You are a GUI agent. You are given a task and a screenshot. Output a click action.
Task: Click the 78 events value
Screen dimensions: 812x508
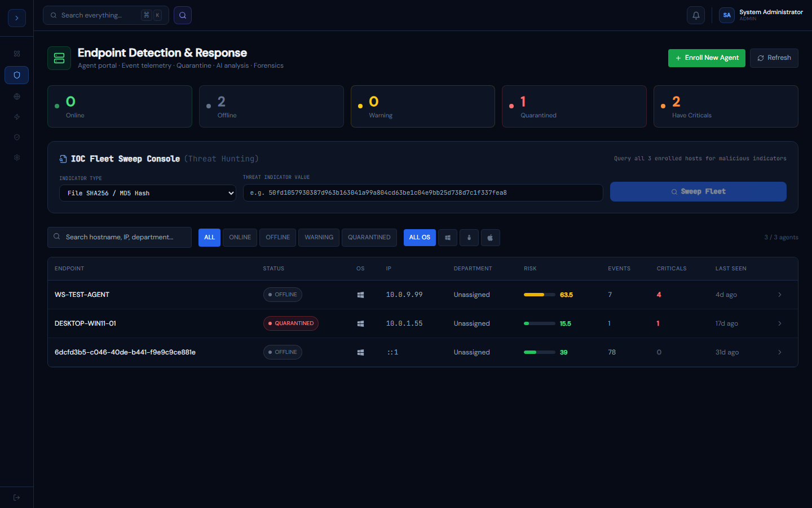click(x=612, y=352)
